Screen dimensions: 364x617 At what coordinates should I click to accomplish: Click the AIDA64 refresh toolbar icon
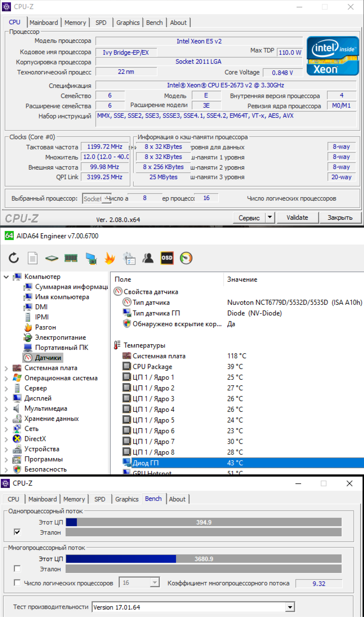click(x=14, y=258)
